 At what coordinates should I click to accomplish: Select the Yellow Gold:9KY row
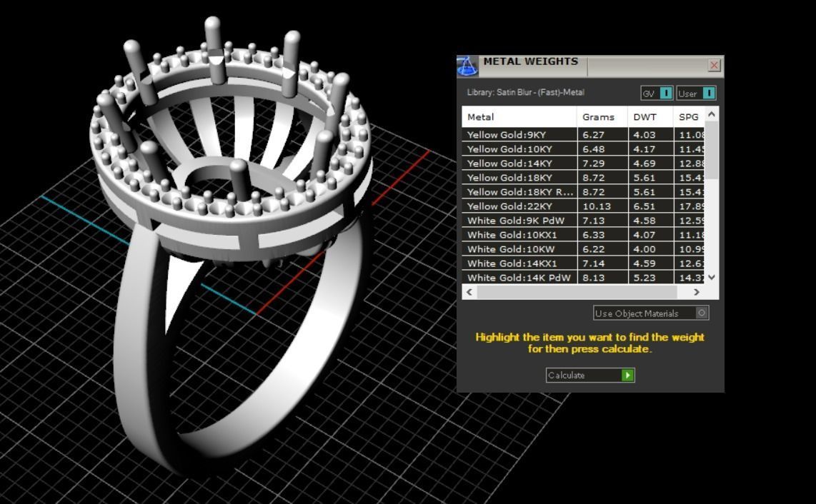click(583, 135)
